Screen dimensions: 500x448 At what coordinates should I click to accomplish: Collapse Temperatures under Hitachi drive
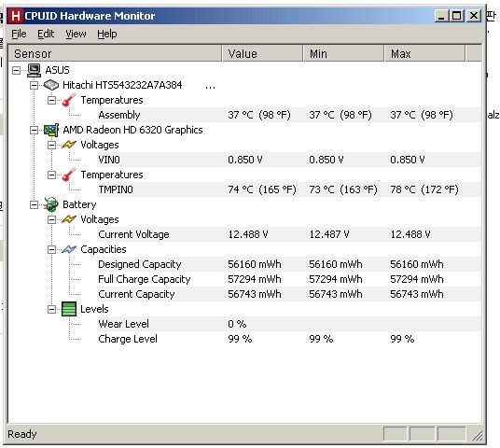coord(51,100)
